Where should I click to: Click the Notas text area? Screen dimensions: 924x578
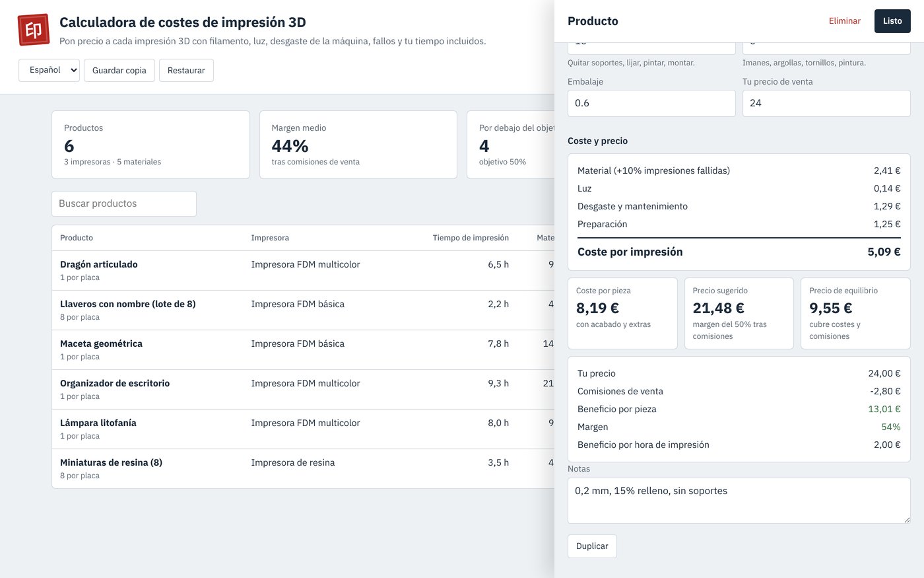click(x=739, y=501)
